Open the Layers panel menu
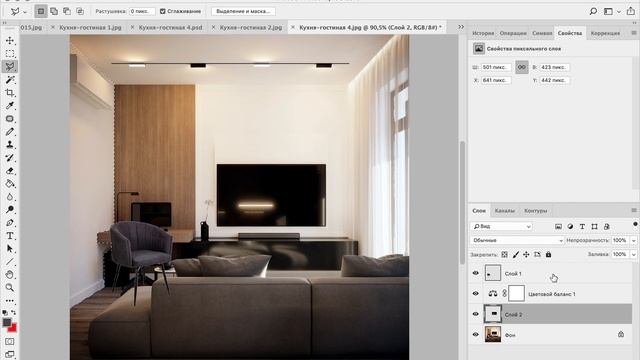 click(633, 211)
